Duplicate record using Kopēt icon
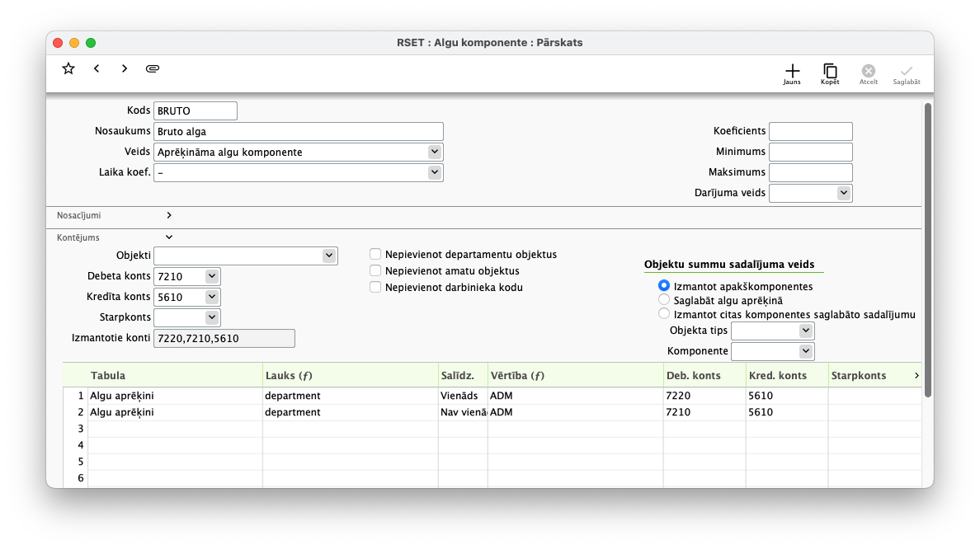The image size is (980, 549). point(830,73)
